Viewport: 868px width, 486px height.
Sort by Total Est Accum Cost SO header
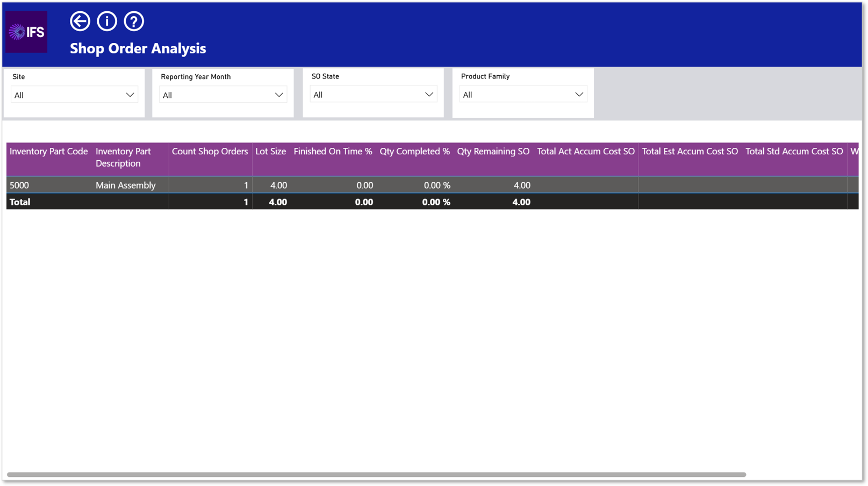pyautogui.click(x=690, y=152)
